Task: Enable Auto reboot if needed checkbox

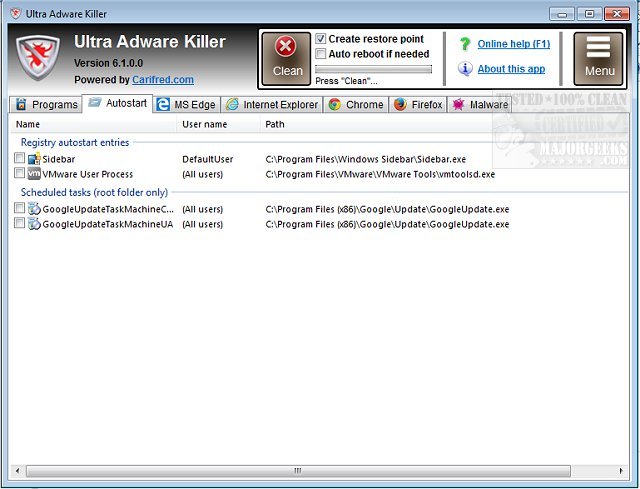Action: click(x=320, y=54)
